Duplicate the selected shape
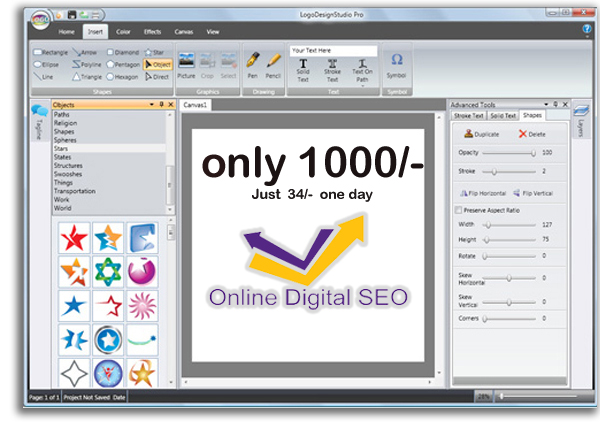The image size is (600, 425). tap(482, 134)
